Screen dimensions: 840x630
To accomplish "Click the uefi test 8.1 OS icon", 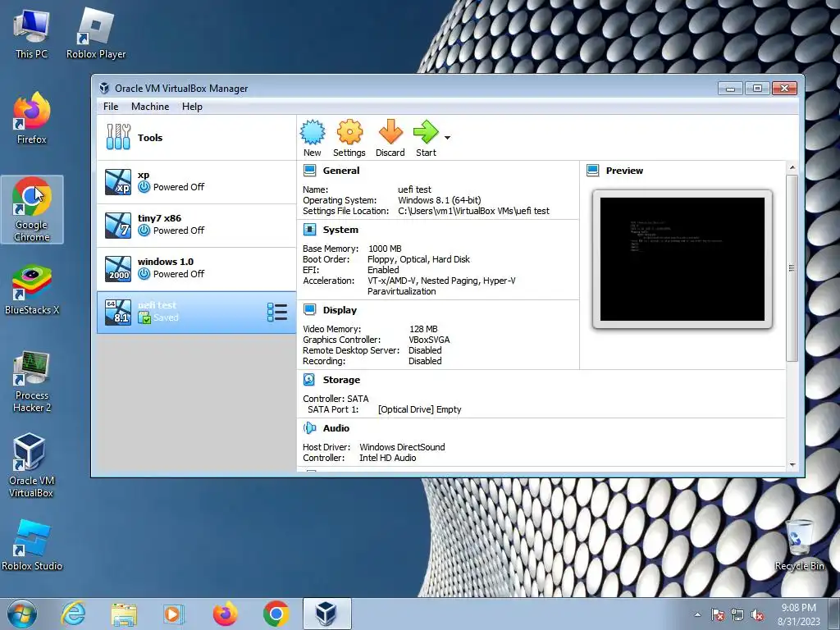I will pos(118,313).
